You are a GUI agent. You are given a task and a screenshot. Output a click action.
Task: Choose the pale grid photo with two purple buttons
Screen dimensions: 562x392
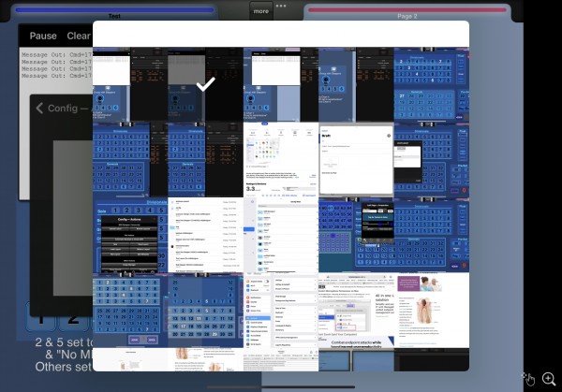[130, 310]
